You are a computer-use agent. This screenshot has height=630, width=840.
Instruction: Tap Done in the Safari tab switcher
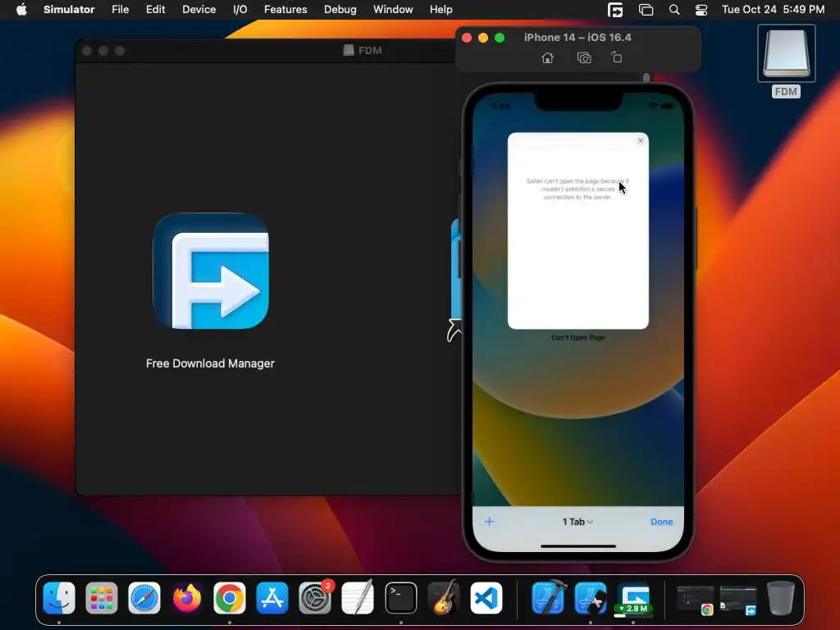click(662, 522)
